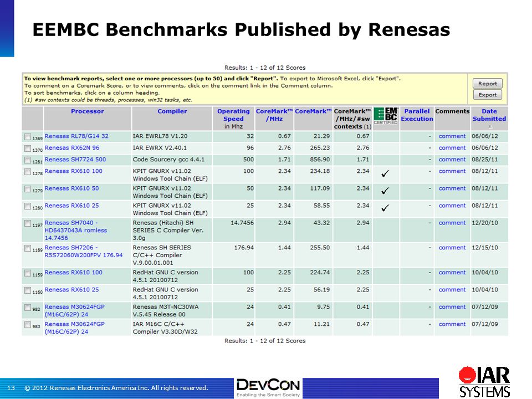Open comment link for RX62N 96 row
Image resolution: width=532 pixels, height=399 pixels.
(x=452, y=148)
